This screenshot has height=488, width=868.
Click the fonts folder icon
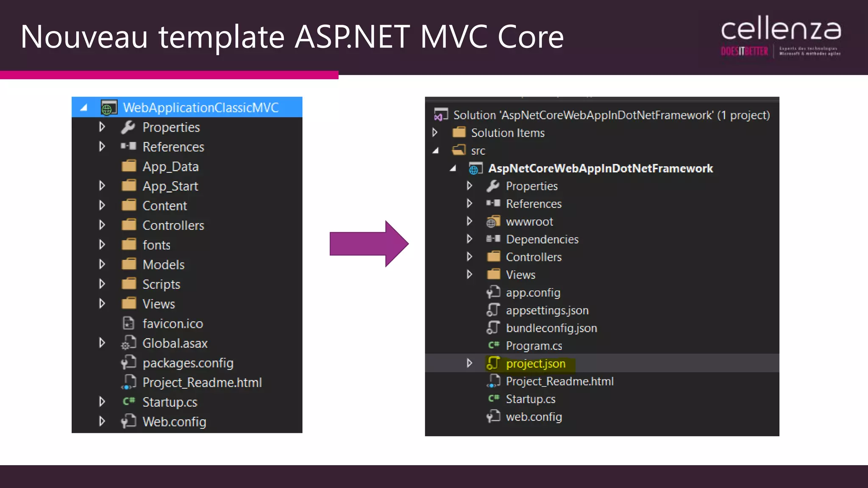click(x=129, y=244)
